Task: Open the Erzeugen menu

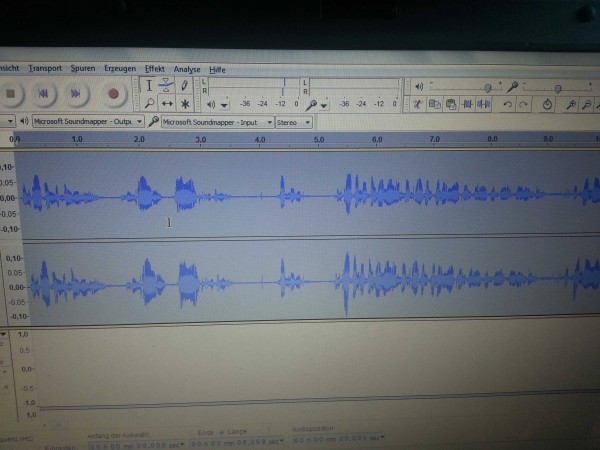Action: click(x=120, y=68)
